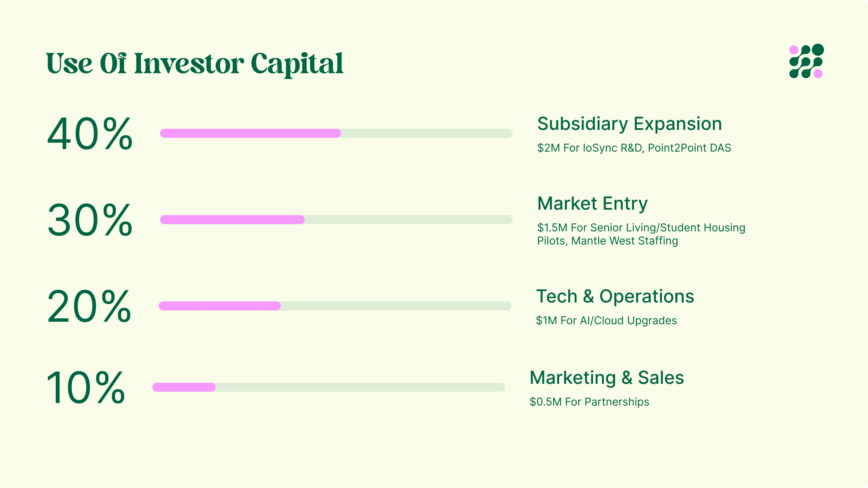Click the unfilled gray track of the 40% bar

pos(426,133)
